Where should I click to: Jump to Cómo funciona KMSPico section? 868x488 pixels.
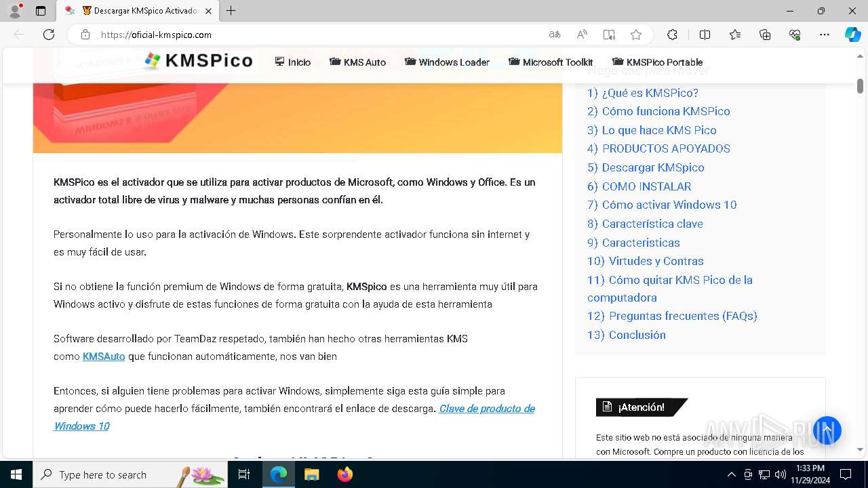point(658,111)
